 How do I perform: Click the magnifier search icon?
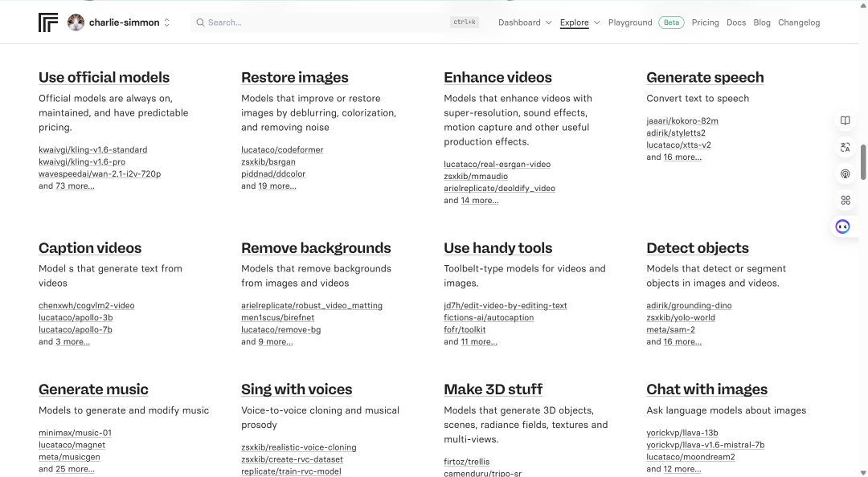[x=200, y=22]
